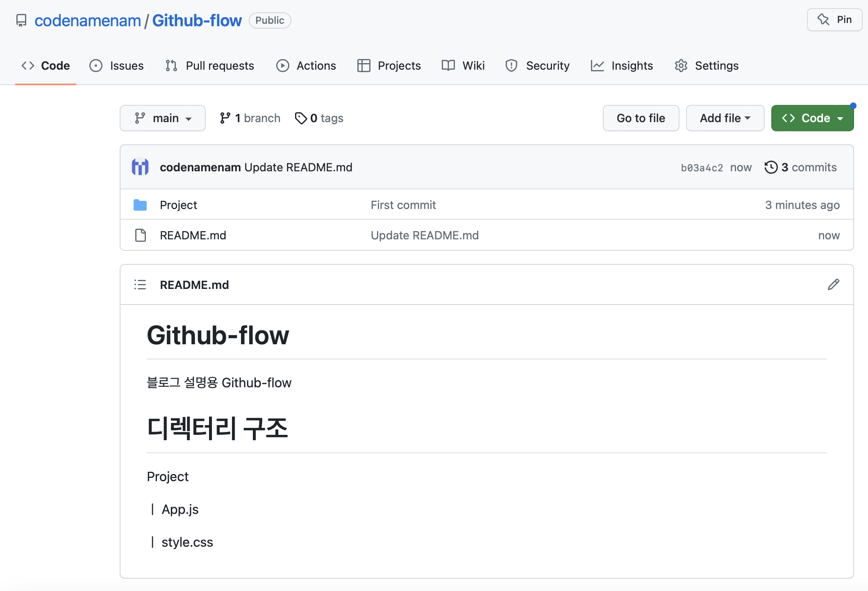The width and height of the screenshot is (868, 591).
Task: Click the Security shield icon
Action: click(x=511, y=66)
